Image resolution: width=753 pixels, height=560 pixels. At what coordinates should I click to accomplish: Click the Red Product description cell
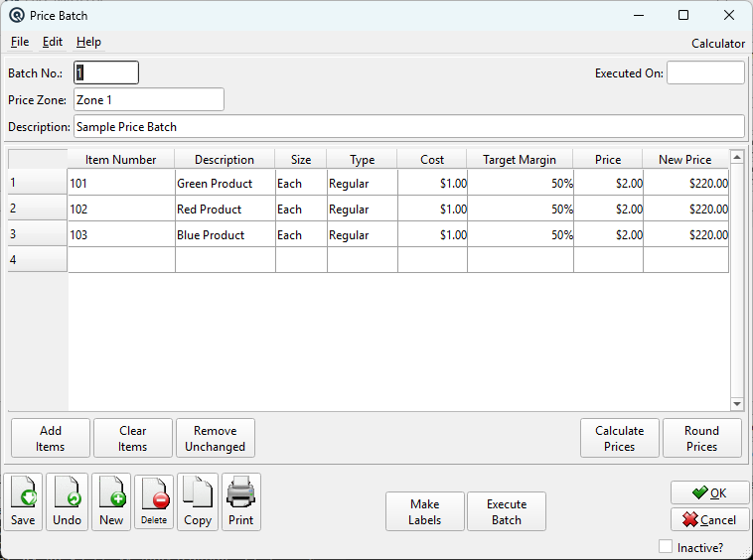[x=226, y=209]
